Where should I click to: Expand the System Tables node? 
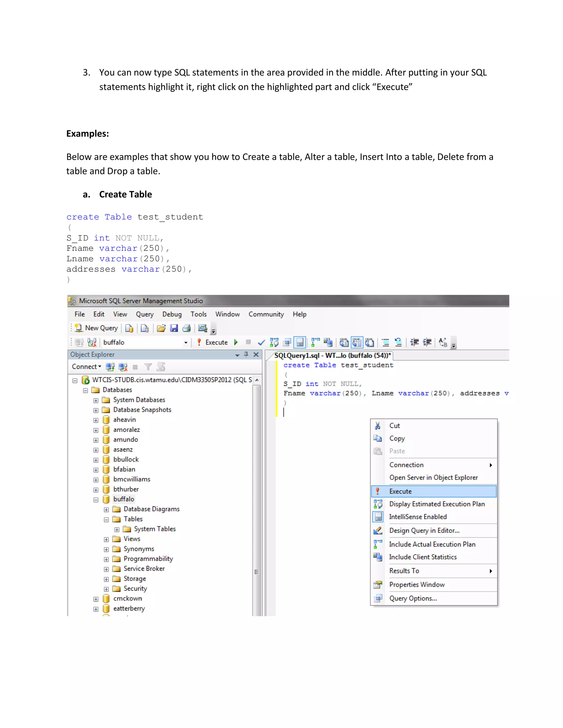click(117, 529)
